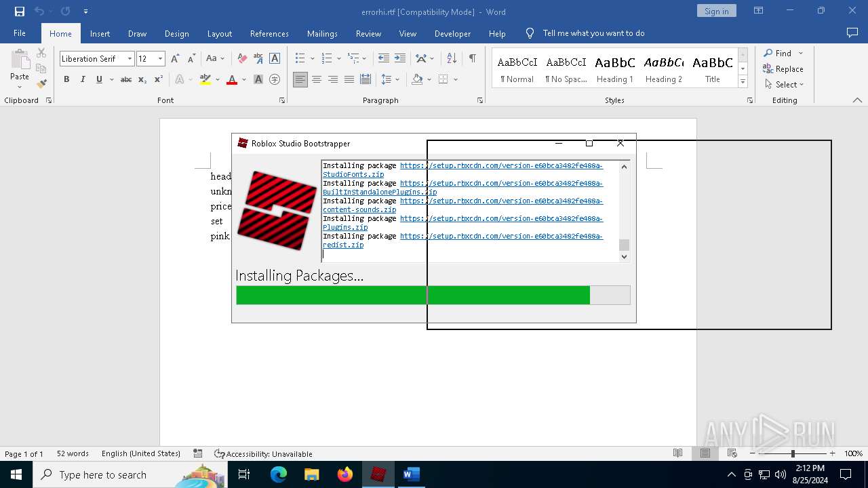Open the font size dropdown
868x488 pixels.
pos(160,59)
